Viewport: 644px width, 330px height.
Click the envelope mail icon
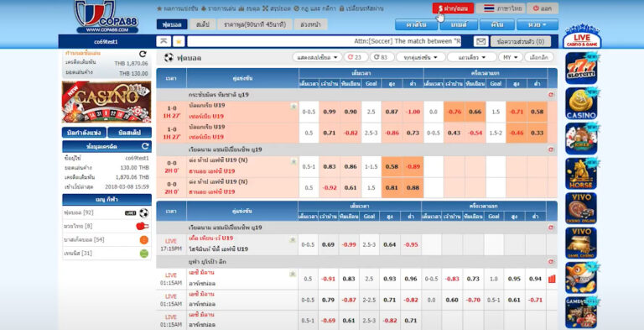pyautogui.click(x=480, y=41)
